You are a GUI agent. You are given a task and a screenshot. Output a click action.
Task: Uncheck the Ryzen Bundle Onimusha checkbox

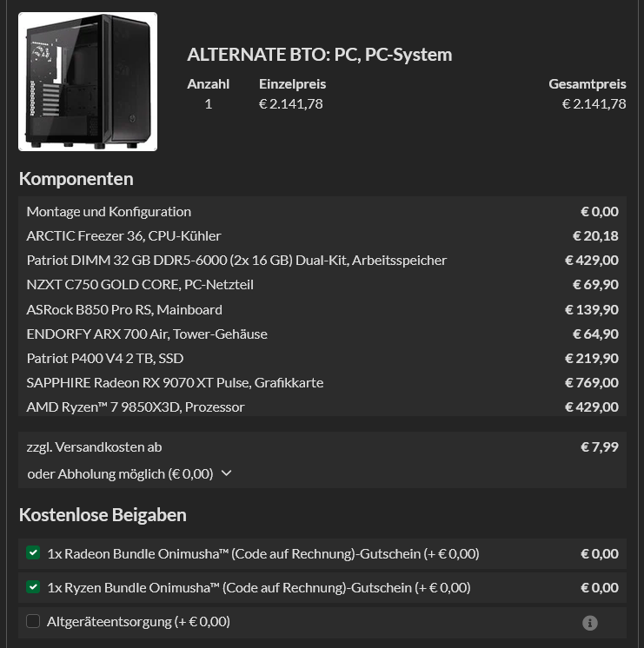(x=33, y=587)
